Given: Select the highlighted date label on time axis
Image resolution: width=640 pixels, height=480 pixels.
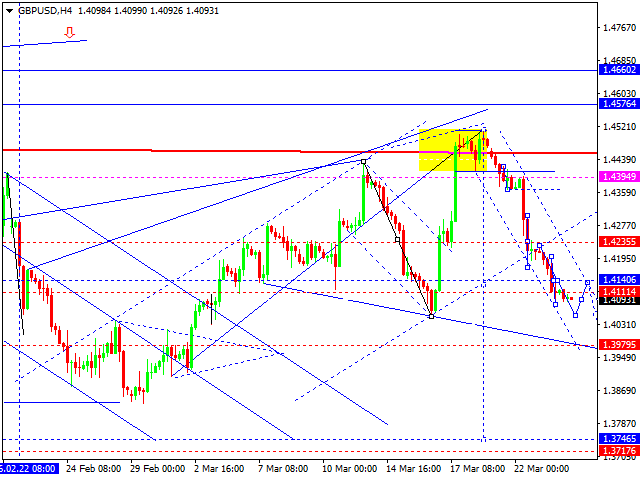Looking at the screenshot, I should point(29,469).
